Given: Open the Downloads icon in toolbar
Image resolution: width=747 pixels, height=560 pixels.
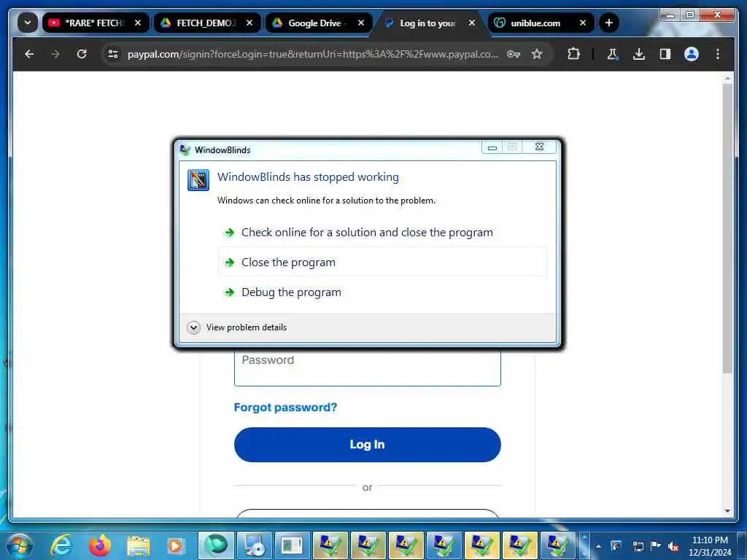Looking at the screenshot, I should [x=639, y=54].
